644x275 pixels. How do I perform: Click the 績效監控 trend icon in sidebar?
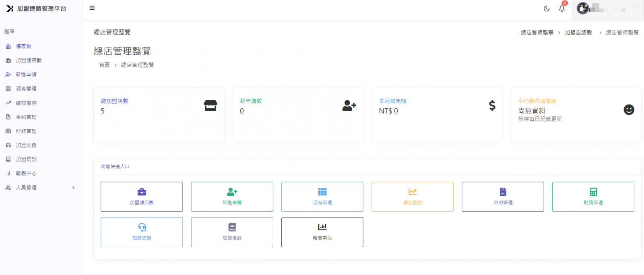pyautogui.click(x=8, y=103)
